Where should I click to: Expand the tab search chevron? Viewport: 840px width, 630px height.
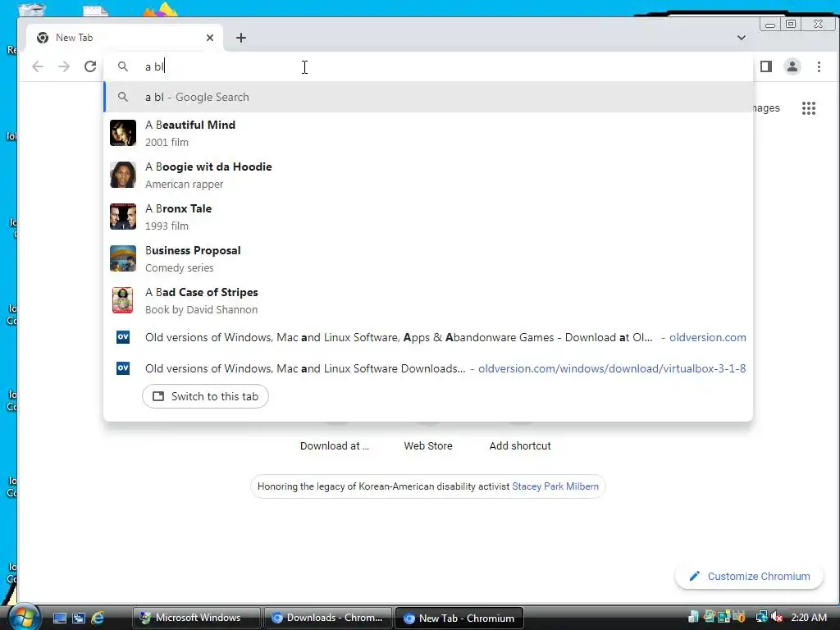click(742, 38)
